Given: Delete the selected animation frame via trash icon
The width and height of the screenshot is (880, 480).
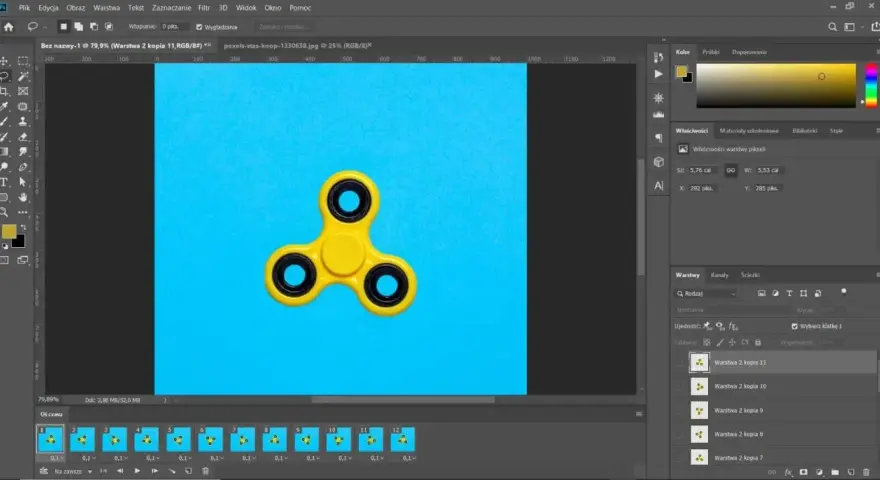Looking at the screenshot, I should pyautogui.click(x=205, y=471).
